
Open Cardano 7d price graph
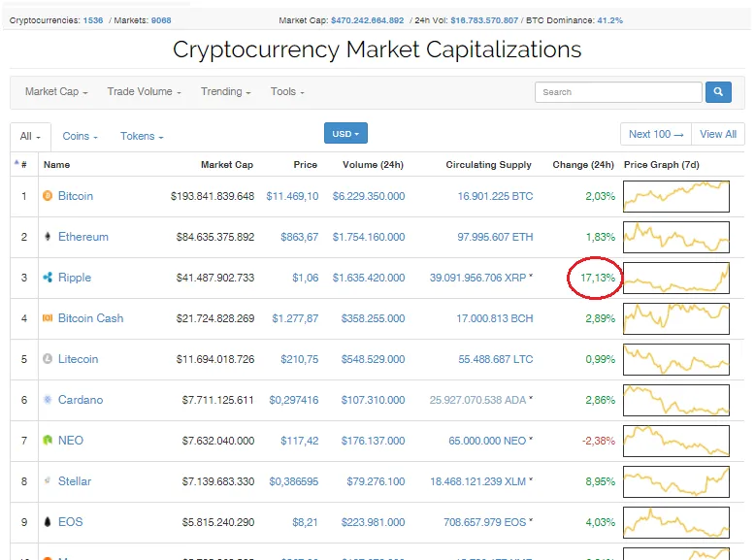point(676,400)
